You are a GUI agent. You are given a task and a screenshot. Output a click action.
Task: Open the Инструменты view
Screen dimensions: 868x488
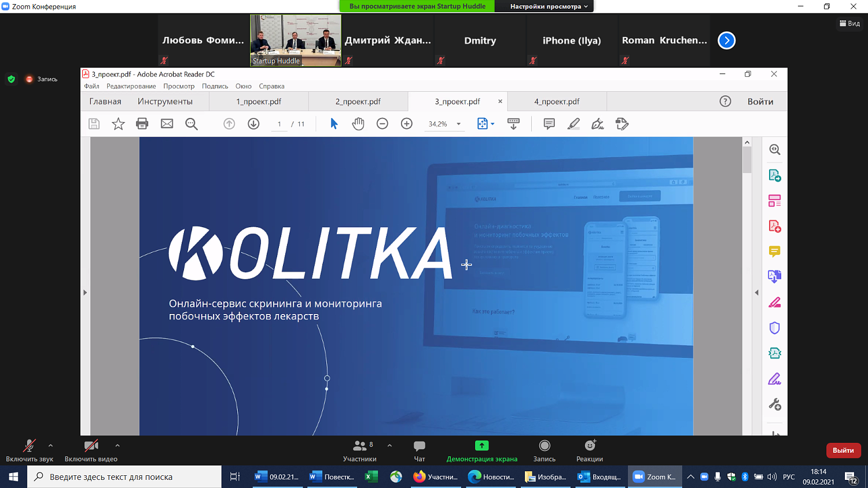pos(165,101)
